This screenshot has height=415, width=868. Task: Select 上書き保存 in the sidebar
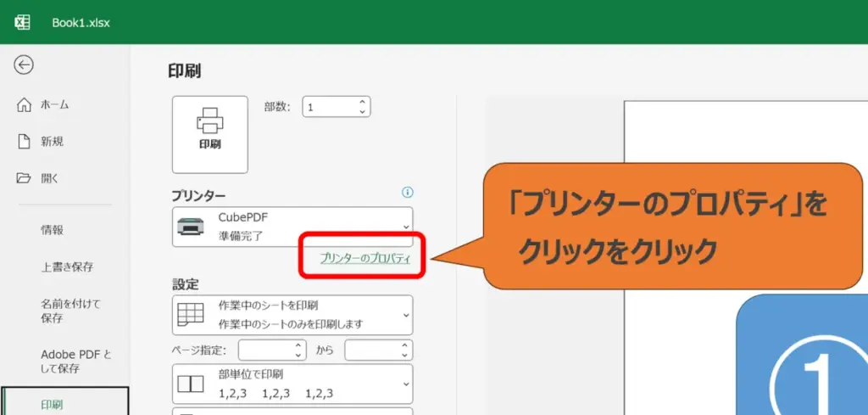tap(67, 267)
